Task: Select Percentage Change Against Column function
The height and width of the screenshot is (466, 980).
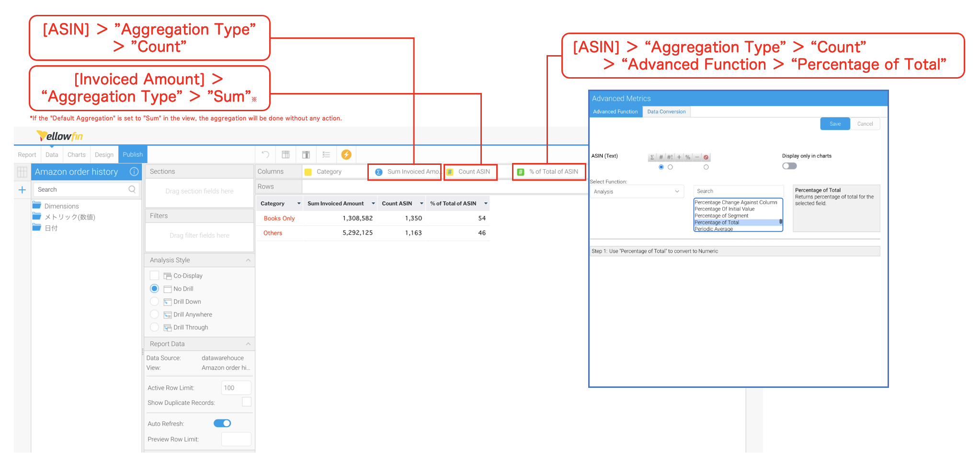Action: click(736, 202)
